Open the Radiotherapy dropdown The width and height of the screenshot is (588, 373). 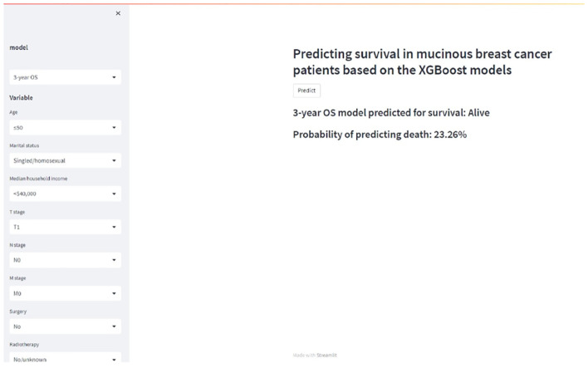coord(66,358)
